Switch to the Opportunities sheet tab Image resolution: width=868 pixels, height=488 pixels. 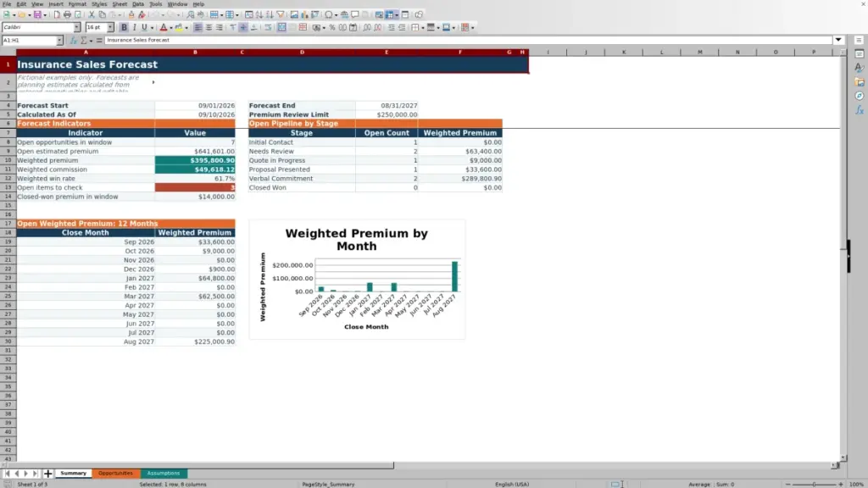point(115,474)
